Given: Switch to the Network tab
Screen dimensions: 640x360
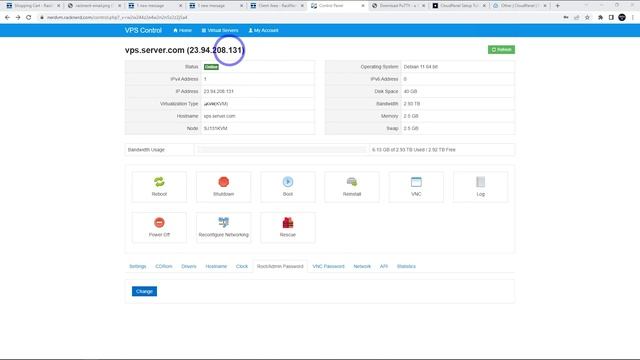Looking at the screenshot, I should tap(362, 266).
